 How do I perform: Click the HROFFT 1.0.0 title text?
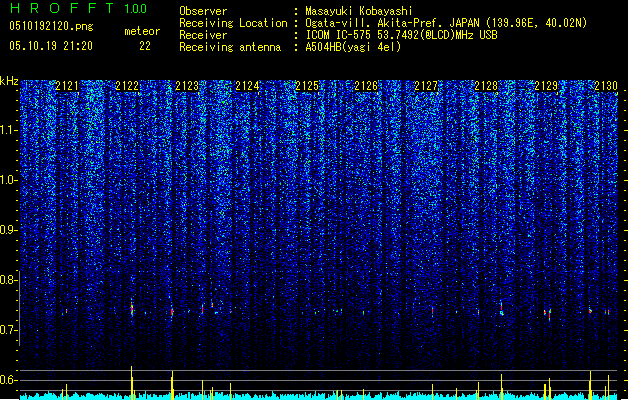click(79, 8)
